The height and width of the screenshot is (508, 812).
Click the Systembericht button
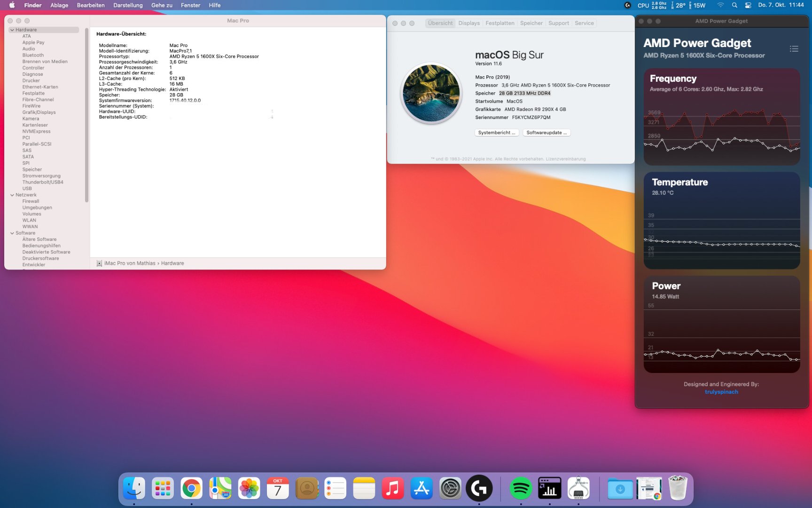click(x=497, y=133)
